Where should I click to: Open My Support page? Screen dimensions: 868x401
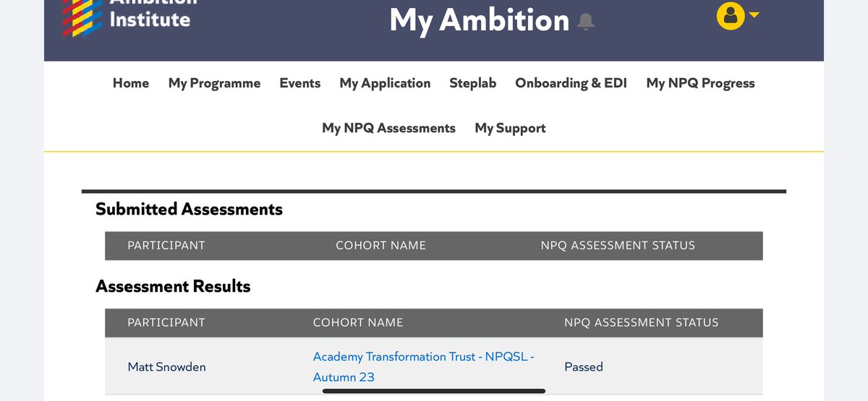(x=510, y=128)
